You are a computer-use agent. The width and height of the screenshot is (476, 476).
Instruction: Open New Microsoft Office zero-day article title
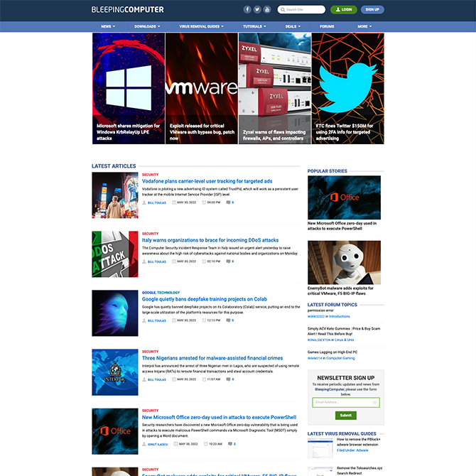click(x=219, y=417)
